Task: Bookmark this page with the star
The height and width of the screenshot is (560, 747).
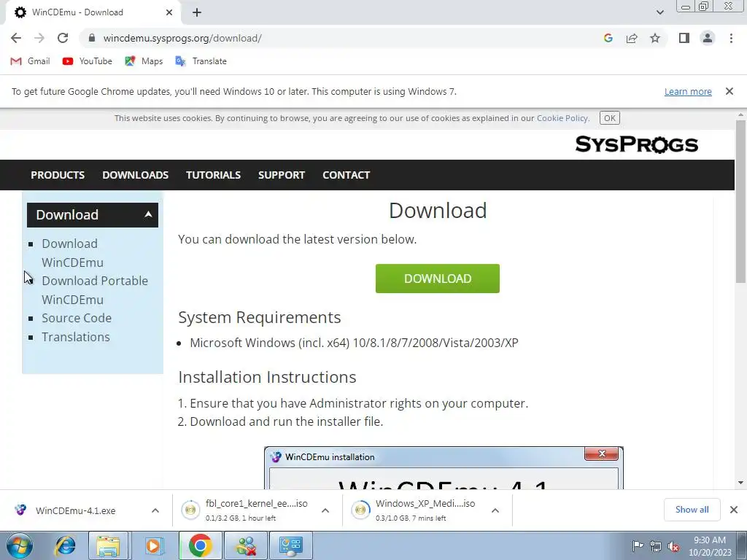Action: 655,38
